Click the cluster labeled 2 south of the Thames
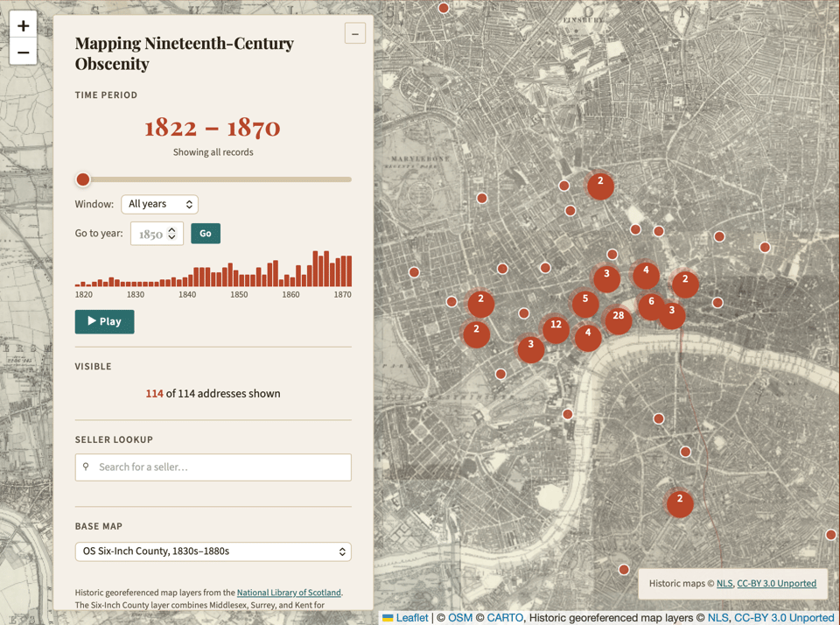The width and height of the screenshot is (840, 625). coord(680,503)
